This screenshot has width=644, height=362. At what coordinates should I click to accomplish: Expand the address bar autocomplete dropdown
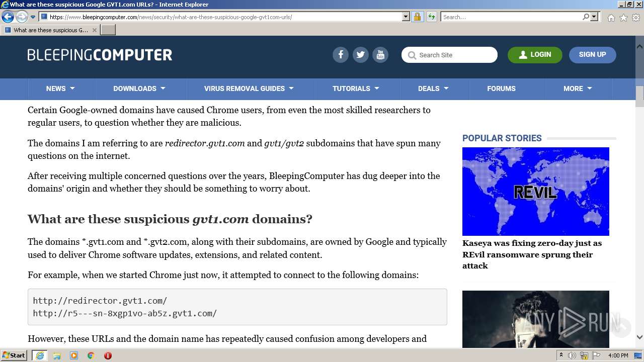coord(406,17)
